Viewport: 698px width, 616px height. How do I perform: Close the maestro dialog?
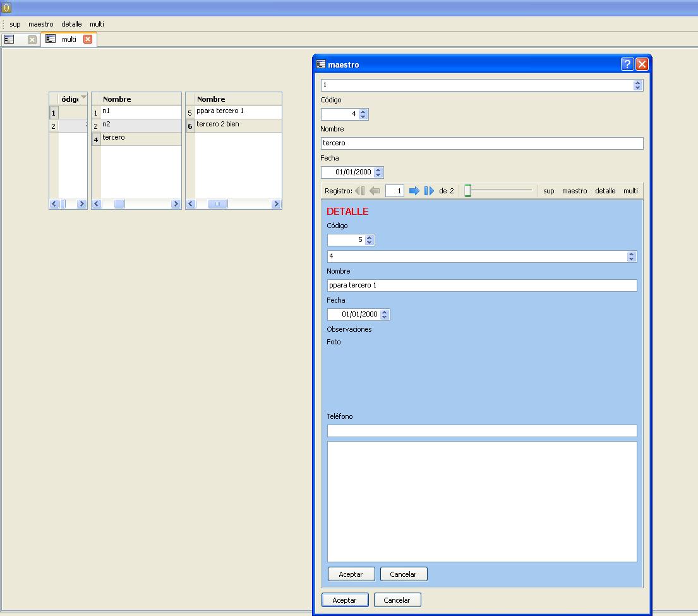pyautogui.click(x=642, y=64)
